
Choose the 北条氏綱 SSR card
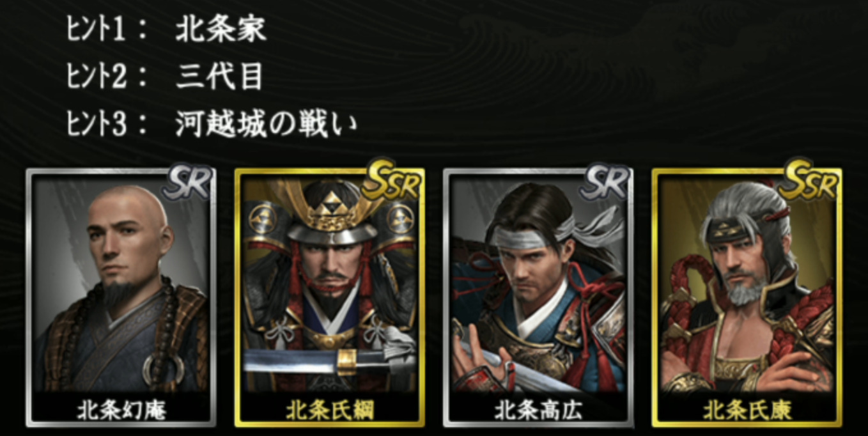pos(329,297)
